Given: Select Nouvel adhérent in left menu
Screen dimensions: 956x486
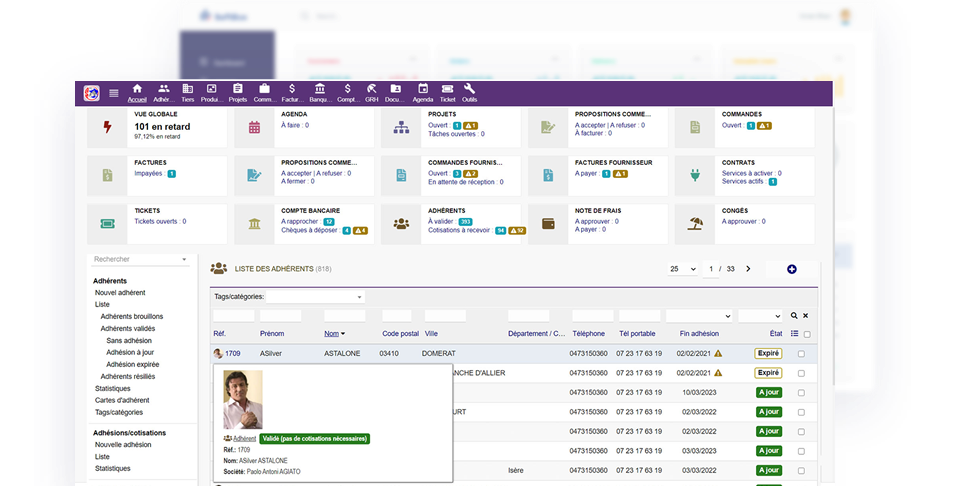Looking at the screenshot, I should 120,292.
